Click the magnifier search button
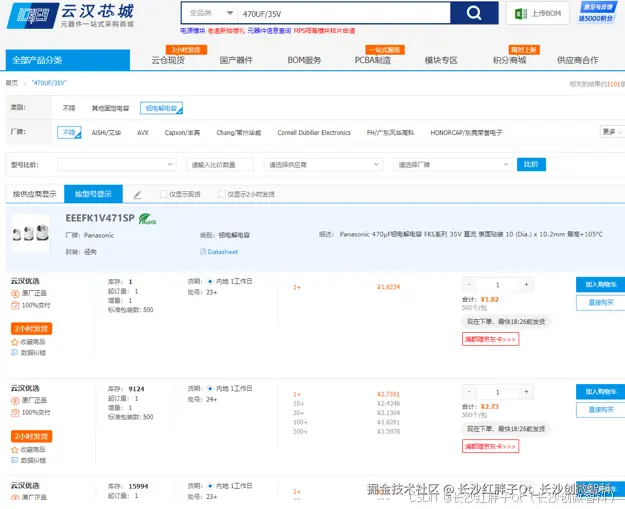Image resolution: width=625 pixels, height=509 pixels. pos(474,13)
